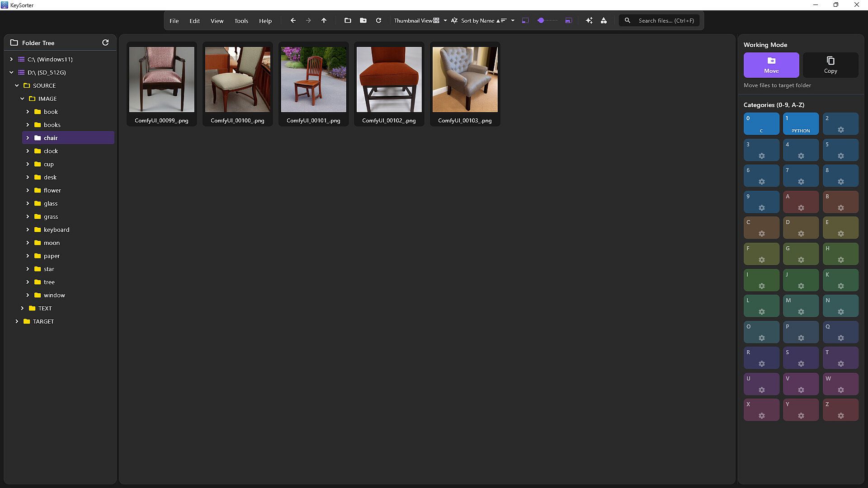868x488 pixels.
Task: Click the shapes category icon in toolbar
Action: tap(604, 20)
